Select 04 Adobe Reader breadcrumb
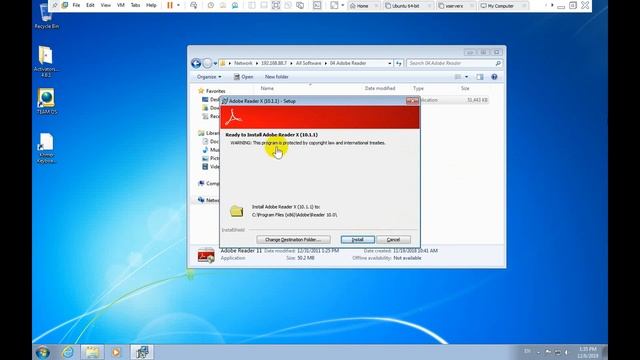 (348, 63)
